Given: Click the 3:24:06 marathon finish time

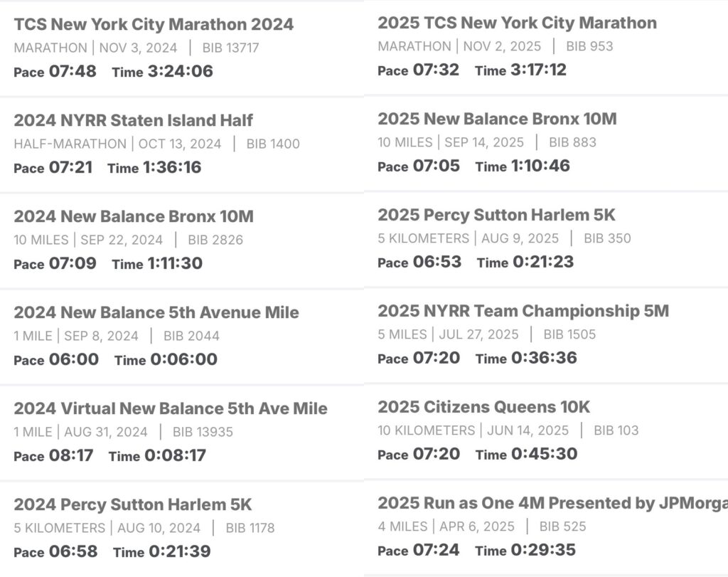Looking at the screenshot, I should coord(180,71).
